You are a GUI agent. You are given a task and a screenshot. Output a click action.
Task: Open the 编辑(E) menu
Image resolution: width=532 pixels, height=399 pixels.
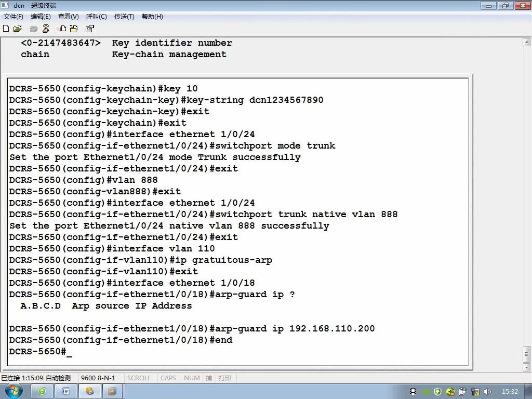(x=41, y=16)
